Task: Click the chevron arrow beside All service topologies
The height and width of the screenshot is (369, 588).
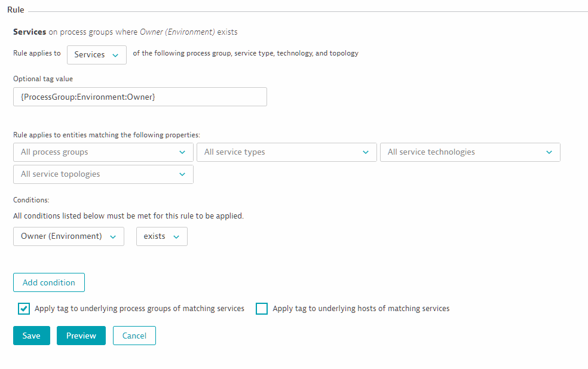Action: pyautogui.click(x=182, y=174)
